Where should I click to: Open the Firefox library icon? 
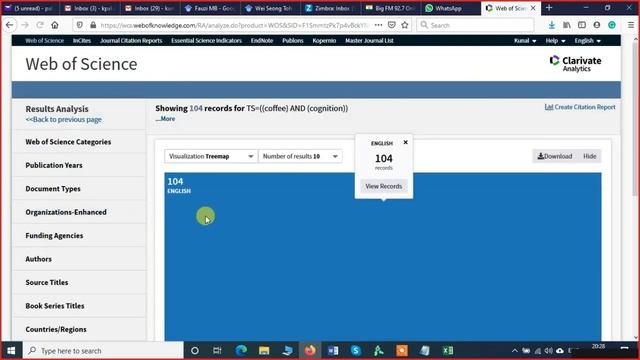(x=567, y=25)
